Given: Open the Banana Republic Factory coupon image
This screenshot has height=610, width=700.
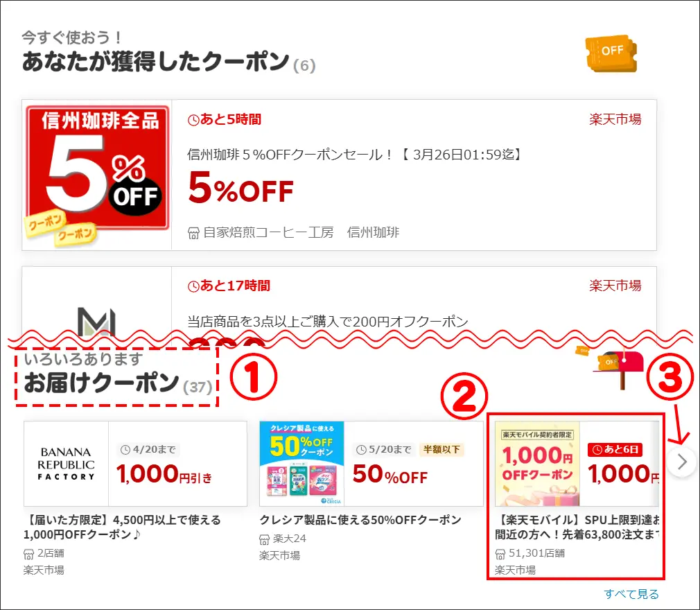Looking at the screenshot, I should tap(66, 464).
